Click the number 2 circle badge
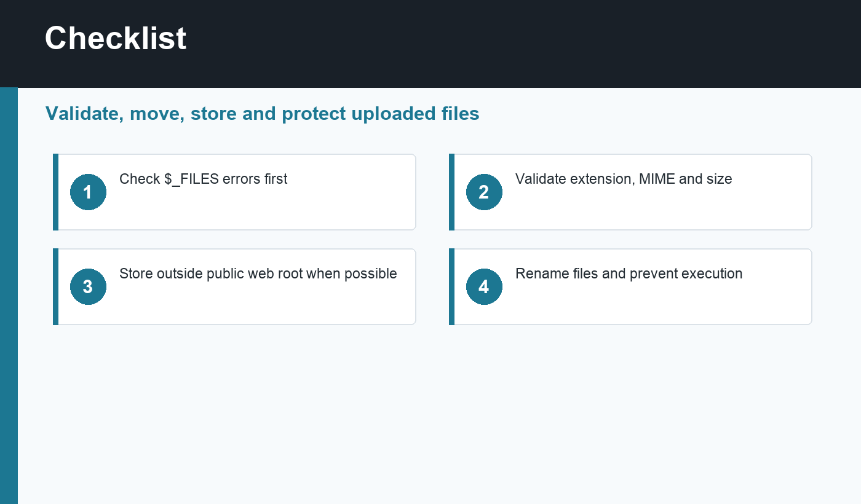Screen dimensions: 861x504 [484, 192]
